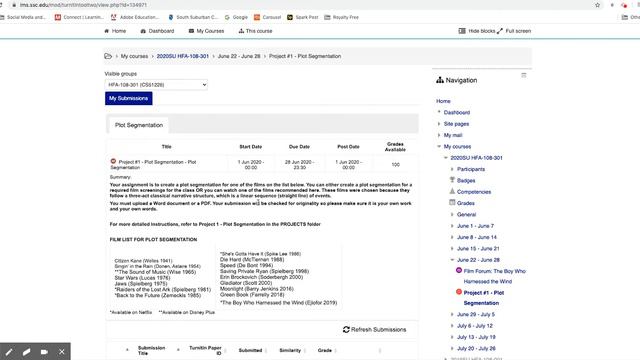This screenshot has height=360, width=640.
Task: Click June 22 - June 28 breadcrumb
Action: (239, 56)
